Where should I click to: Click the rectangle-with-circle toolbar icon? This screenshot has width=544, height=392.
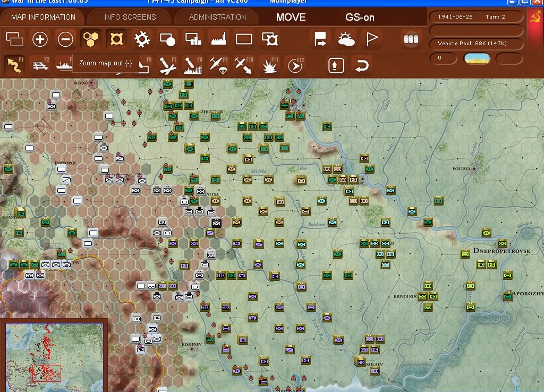point(167,39)
